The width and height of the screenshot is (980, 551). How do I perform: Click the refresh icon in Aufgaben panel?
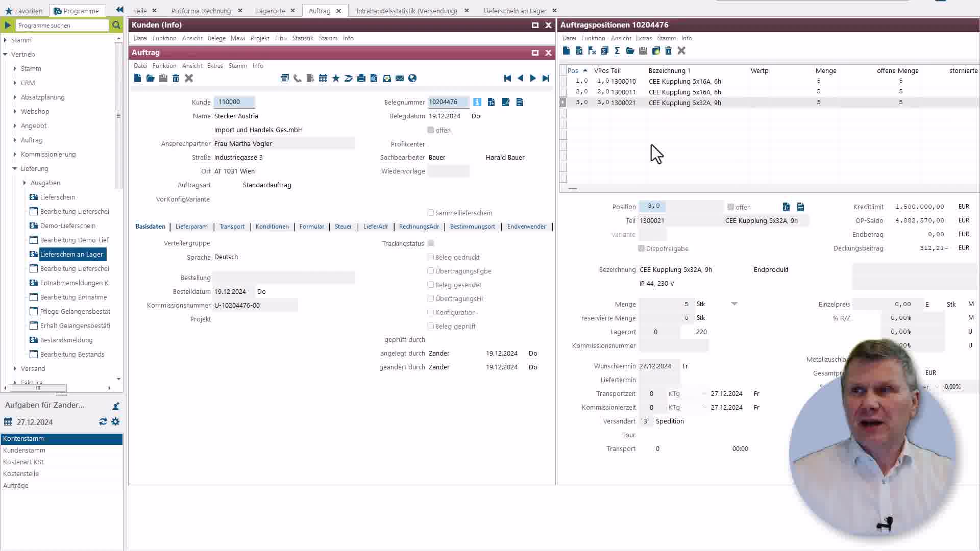(x=103, y=422)
